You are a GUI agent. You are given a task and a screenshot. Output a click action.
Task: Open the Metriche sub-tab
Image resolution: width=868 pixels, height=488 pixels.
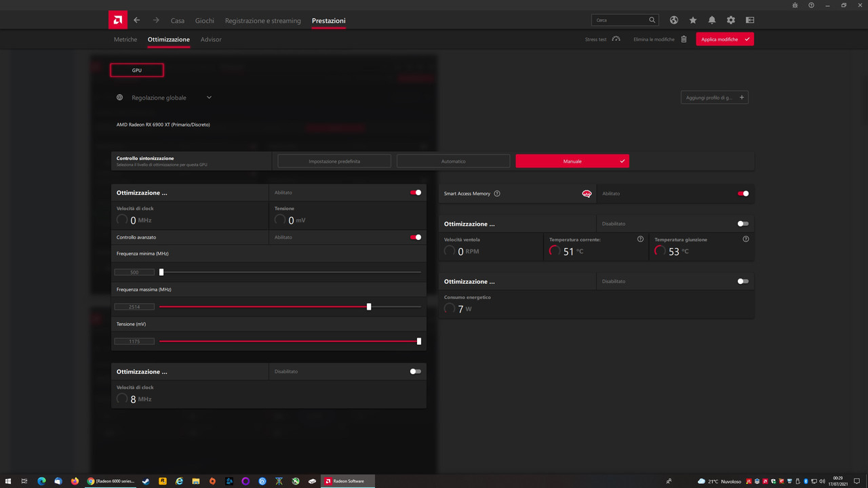click(125, 39)
